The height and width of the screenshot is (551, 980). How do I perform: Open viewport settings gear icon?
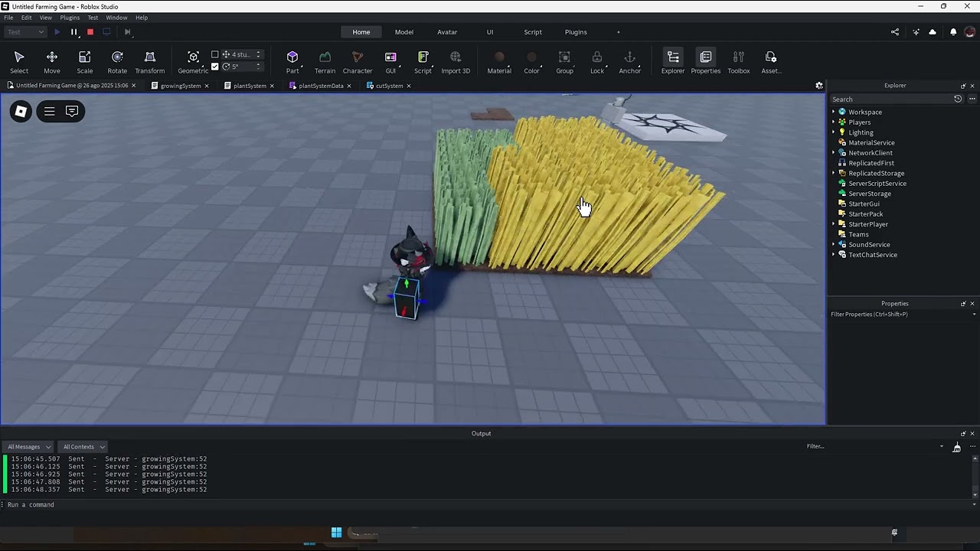(x=819, y=86)
